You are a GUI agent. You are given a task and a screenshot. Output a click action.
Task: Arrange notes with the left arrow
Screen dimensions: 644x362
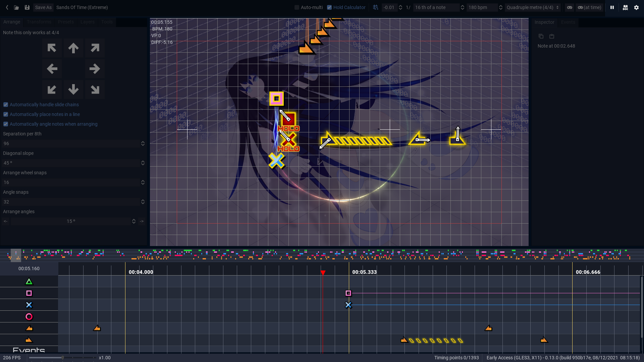[52, 69]
